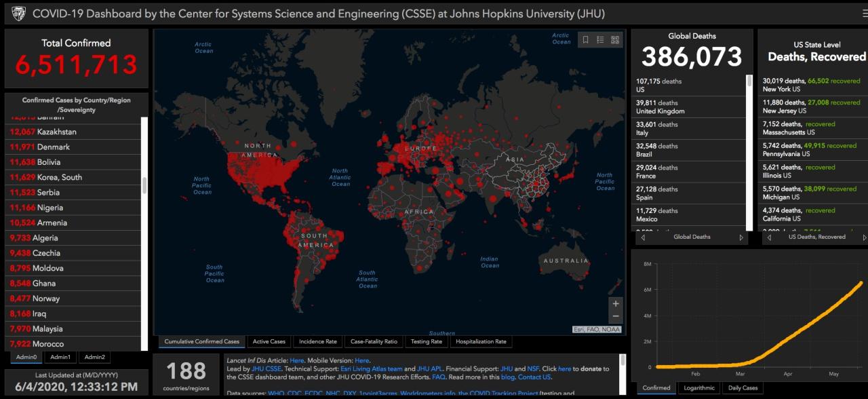Show the Logarithmic chart tab
Screen dimensions: 868x399
tap(699, 388)
